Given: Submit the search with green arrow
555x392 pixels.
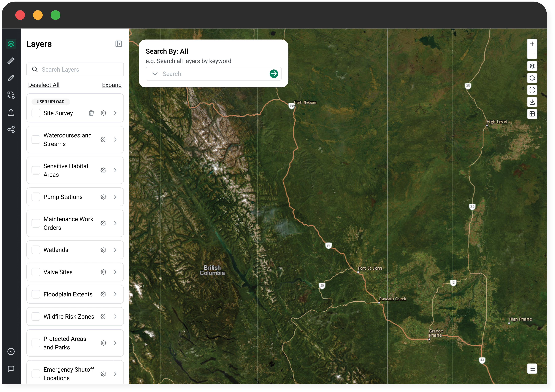Looking at the screenshot, I should [x=274, y=74].
